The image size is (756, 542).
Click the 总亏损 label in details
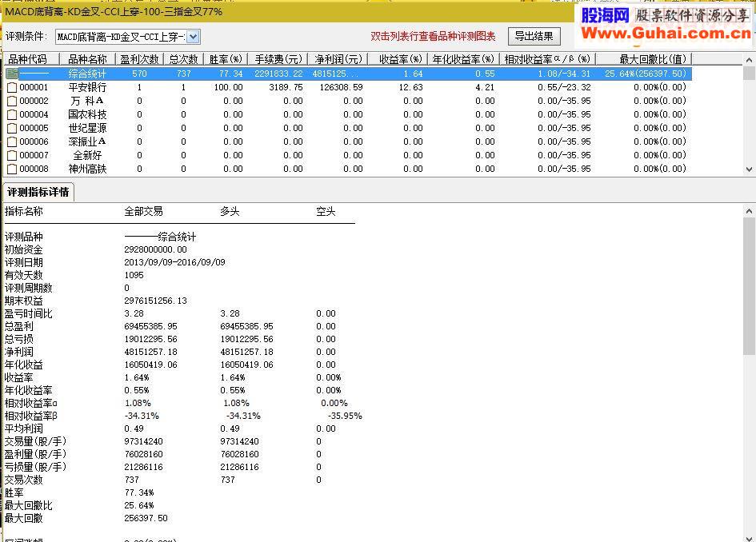pos(19,339)
